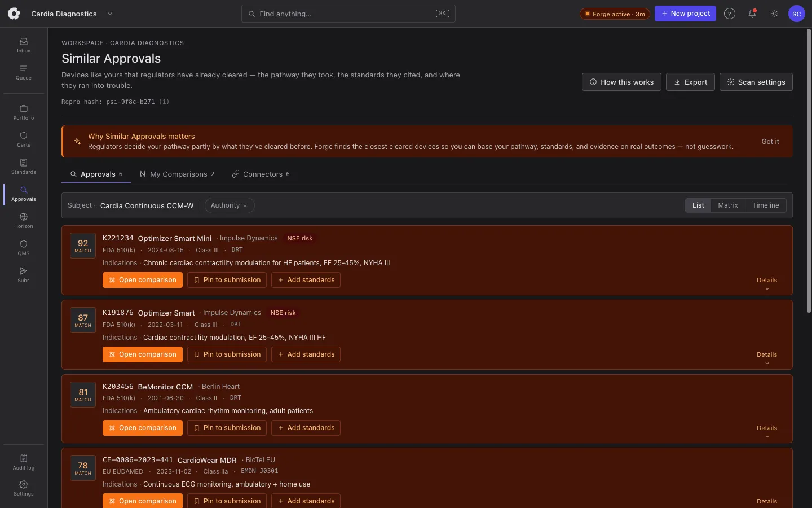The image size is (812, 508).
Task: Toggle the light/dark theme sun icon
Action: tap(775, 14)
